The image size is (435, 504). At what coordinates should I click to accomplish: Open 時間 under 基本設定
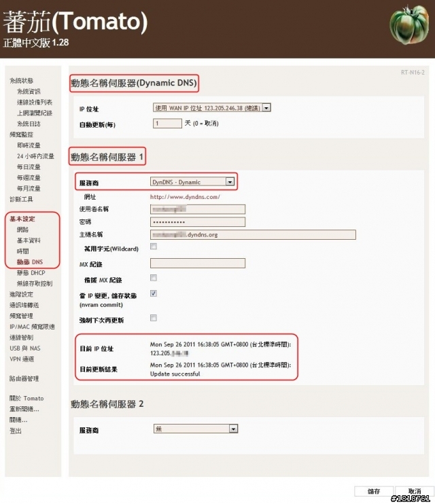point(23,251)
